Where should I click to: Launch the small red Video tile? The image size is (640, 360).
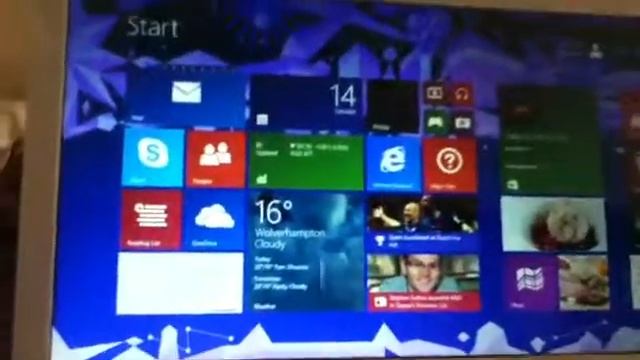coord(435,94)
